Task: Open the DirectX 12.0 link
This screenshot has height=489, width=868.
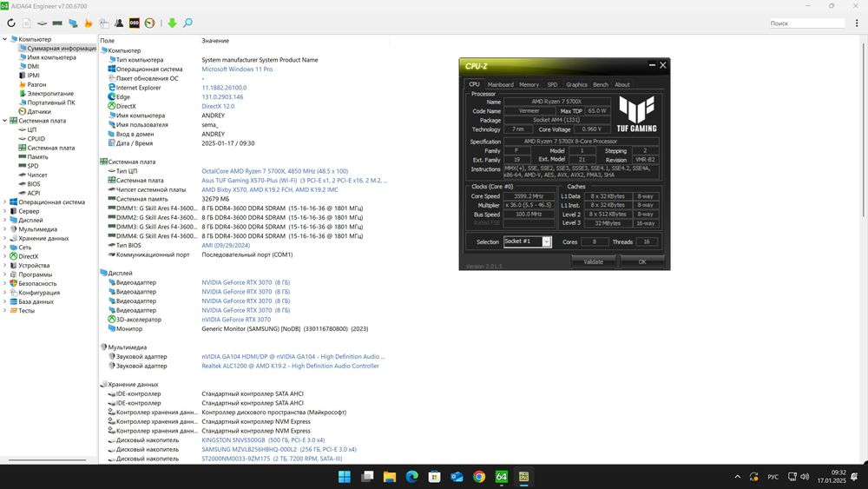Action: (x=218, y=106)
